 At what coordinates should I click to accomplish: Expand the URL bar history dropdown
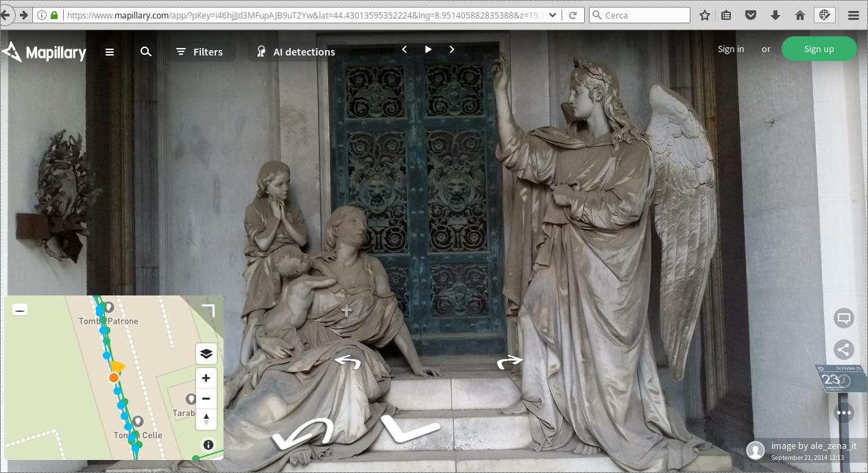click(x=553, y=15)
